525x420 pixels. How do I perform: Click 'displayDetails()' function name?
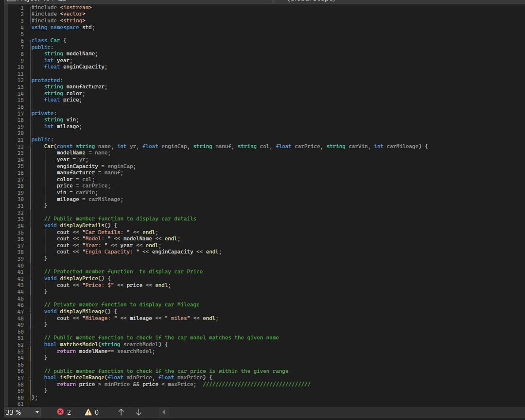tap(86, 225)
